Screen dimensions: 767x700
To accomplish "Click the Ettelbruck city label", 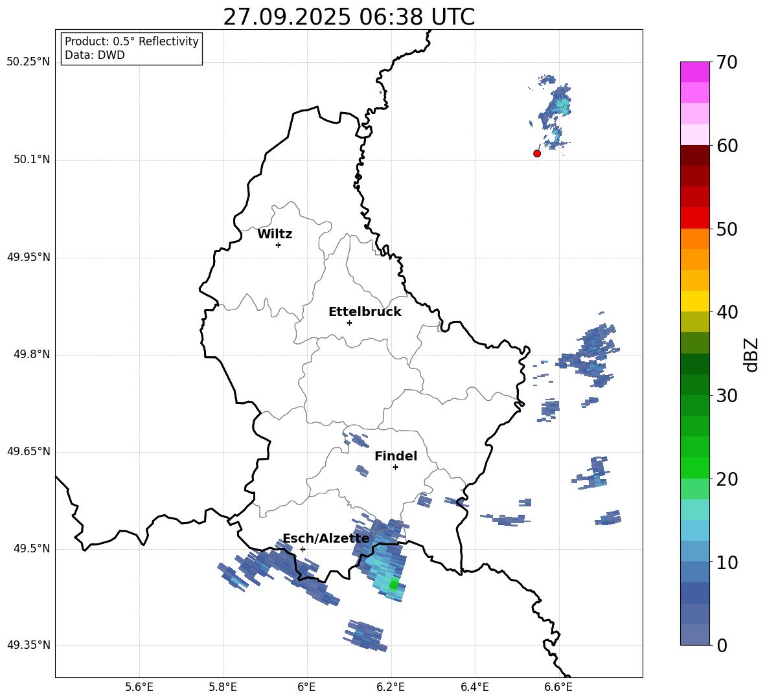I will coord(365,312).
